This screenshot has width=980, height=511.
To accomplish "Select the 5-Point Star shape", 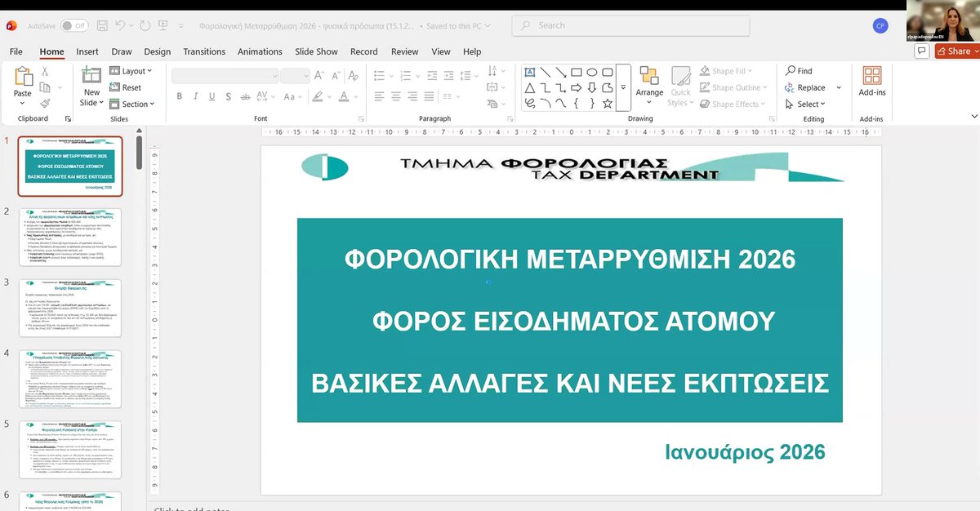I will click(608, 104).
